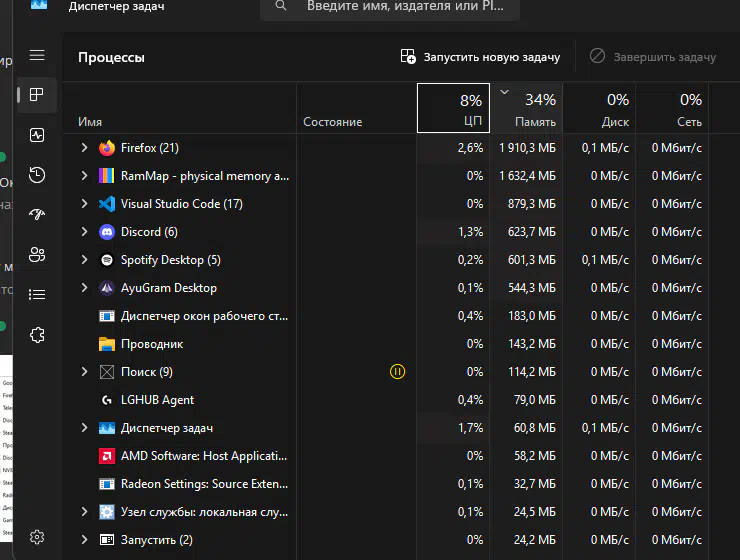This screenshot has height=560, width=740.
Task: Select the Проводник process row
Action: (x=386, y=344)
